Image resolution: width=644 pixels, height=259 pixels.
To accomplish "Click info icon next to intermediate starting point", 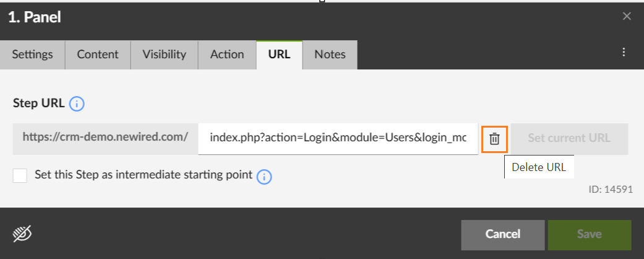I will coord(264,177).
